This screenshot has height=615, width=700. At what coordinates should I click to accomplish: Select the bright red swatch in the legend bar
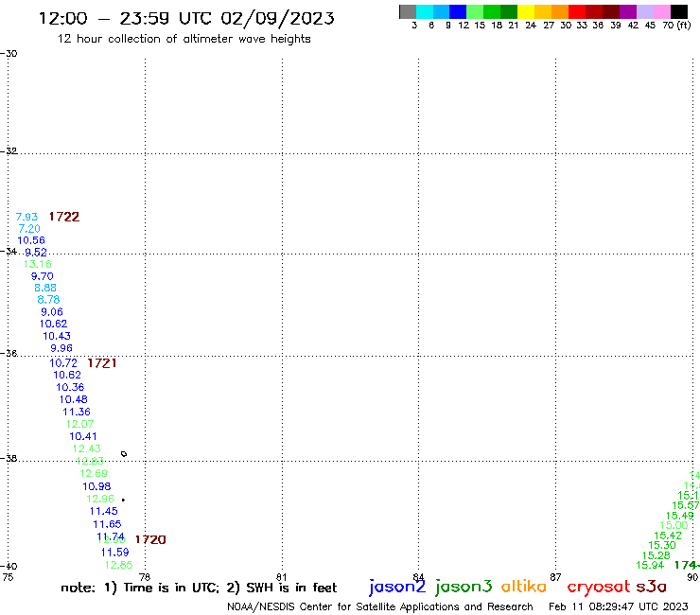point(577,11)
